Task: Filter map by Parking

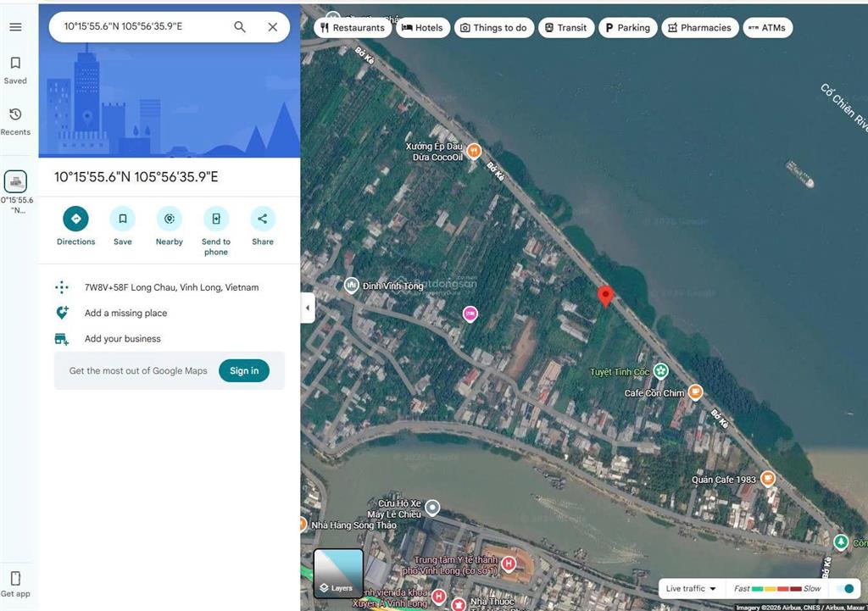Action: click(628, 28)
